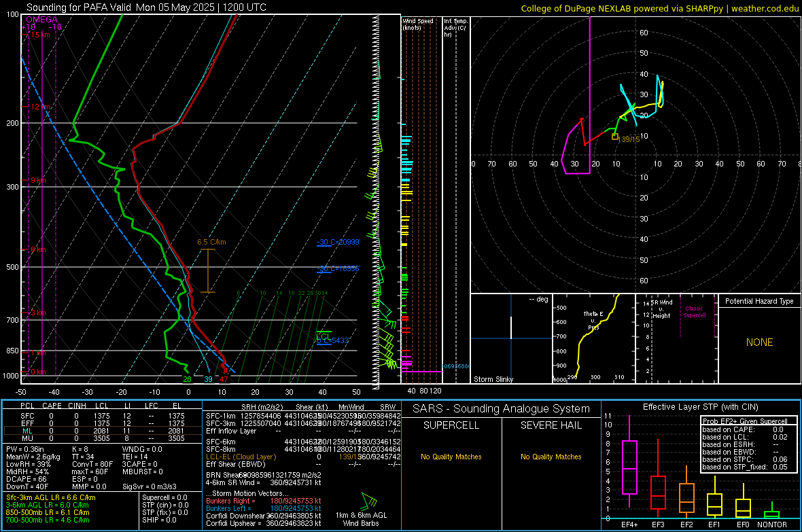This screenshot has width=802, height=532.
Task: Click the green 1km & 6km wind barb symbol
Action: pyautogui.click(x=369, y=501)
